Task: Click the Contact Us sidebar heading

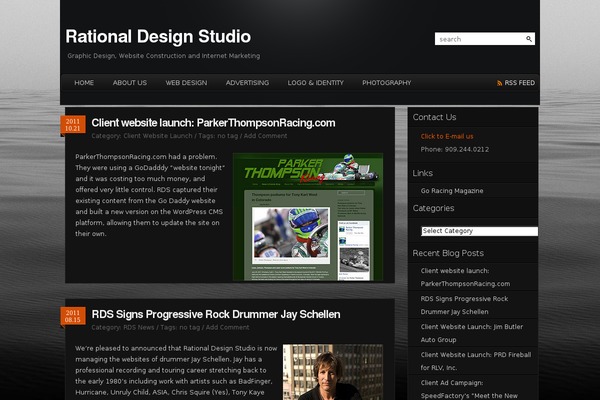Action: coord(434,117)
